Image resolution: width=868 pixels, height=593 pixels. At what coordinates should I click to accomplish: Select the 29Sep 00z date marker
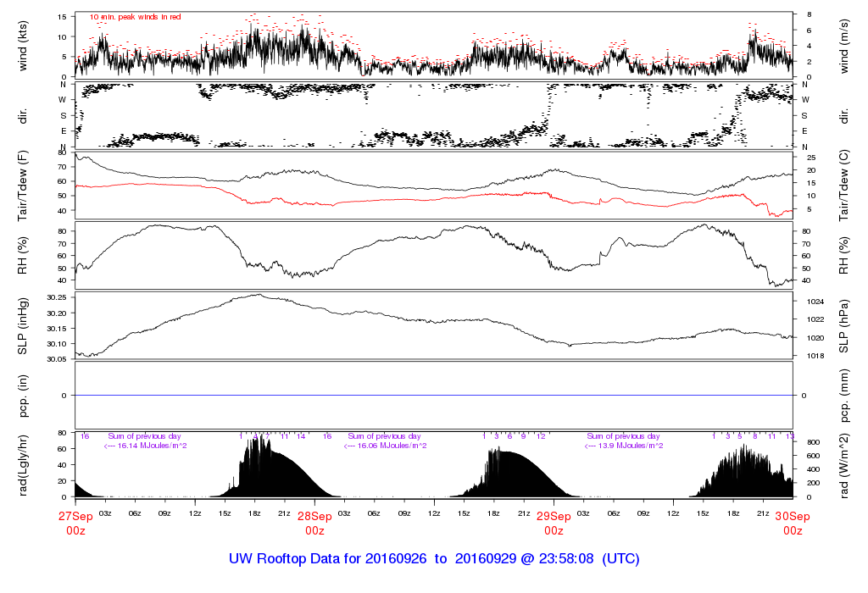554,523
